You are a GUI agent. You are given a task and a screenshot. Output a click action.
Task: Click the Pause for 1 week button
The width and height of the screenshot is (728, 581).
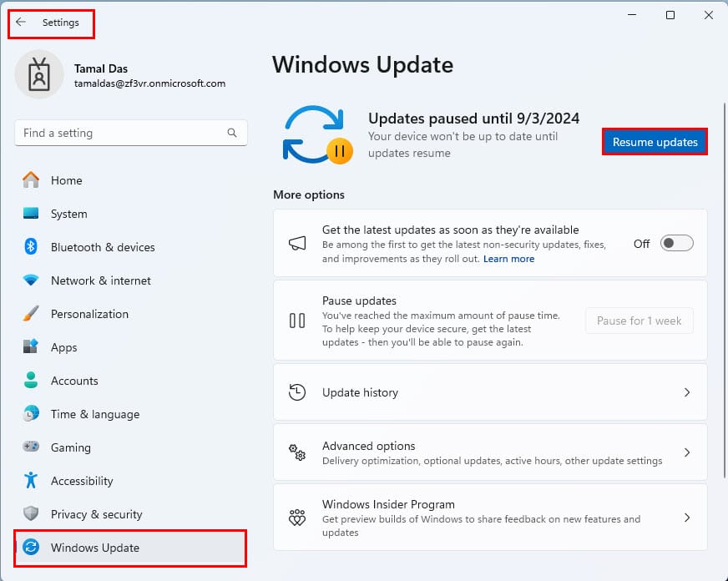640,321
